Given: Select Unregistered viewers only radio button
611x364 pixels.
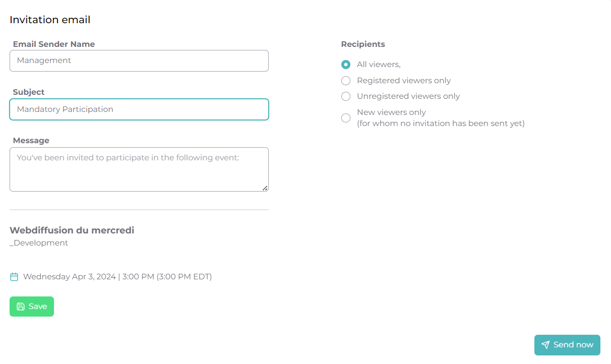Looking at the screenshot, I should (x=346, y=96).
